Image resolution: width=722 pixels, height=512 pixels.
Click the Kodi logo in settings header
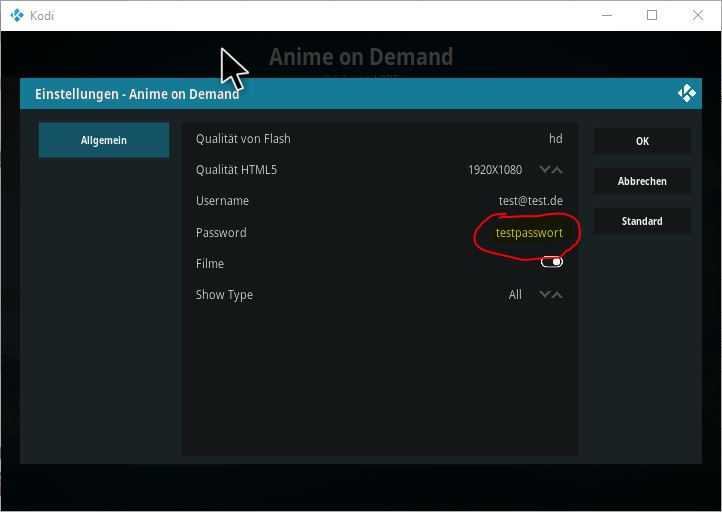pos(687,93)
